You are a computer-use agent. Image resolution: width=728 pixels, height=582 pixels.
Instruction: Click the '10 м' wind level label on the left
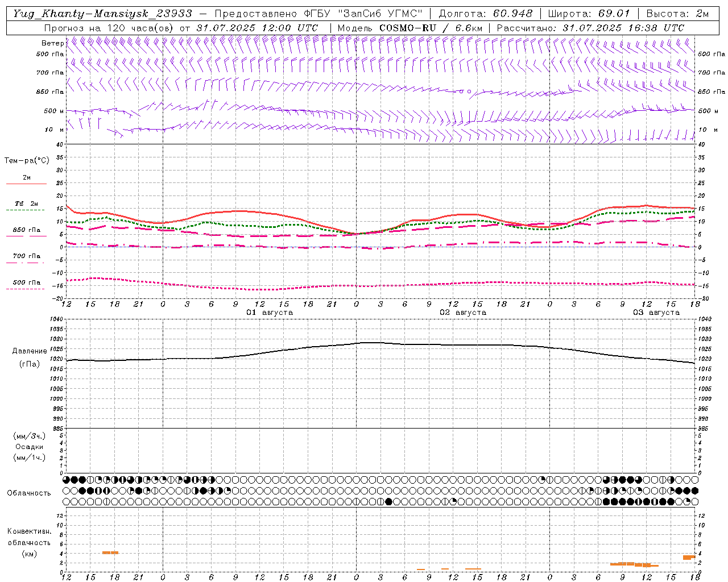coord(54,130)
